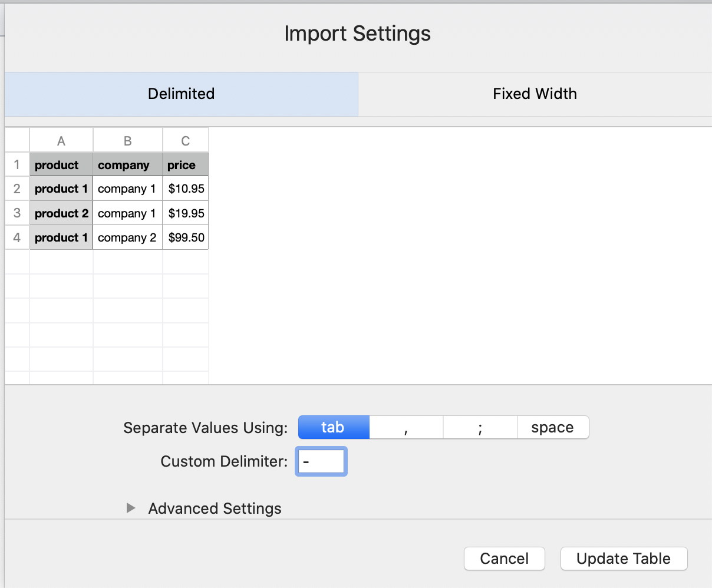Click the "company 2" cell
This screenshot has height=588, width=712.
(127, 237)
